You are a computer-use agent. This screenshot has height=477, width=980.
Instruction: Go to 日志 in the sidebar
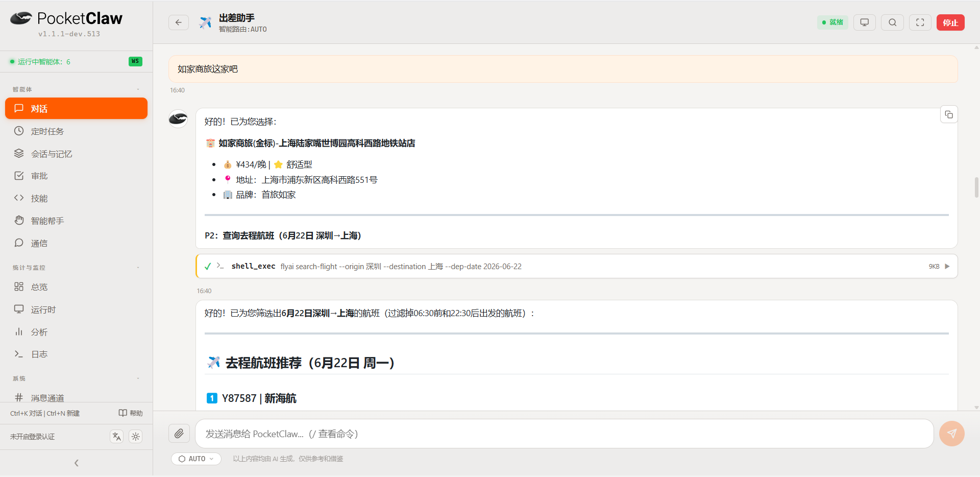76,354
